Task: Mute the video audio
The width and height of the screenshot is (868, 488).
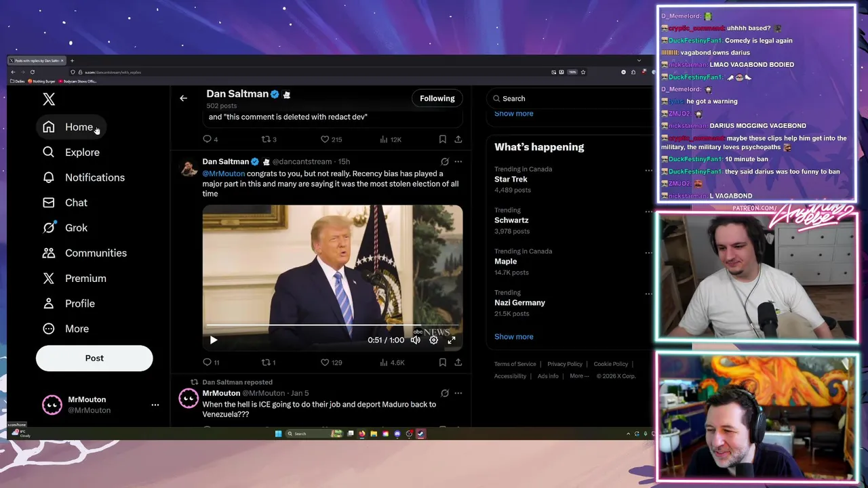Action: 416,340
